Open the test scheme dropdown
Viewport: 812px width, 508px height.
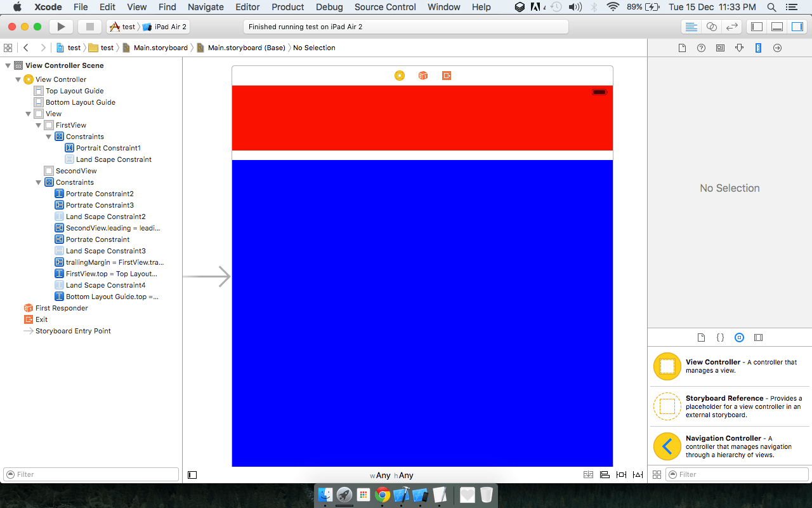(x=122, y=27)
